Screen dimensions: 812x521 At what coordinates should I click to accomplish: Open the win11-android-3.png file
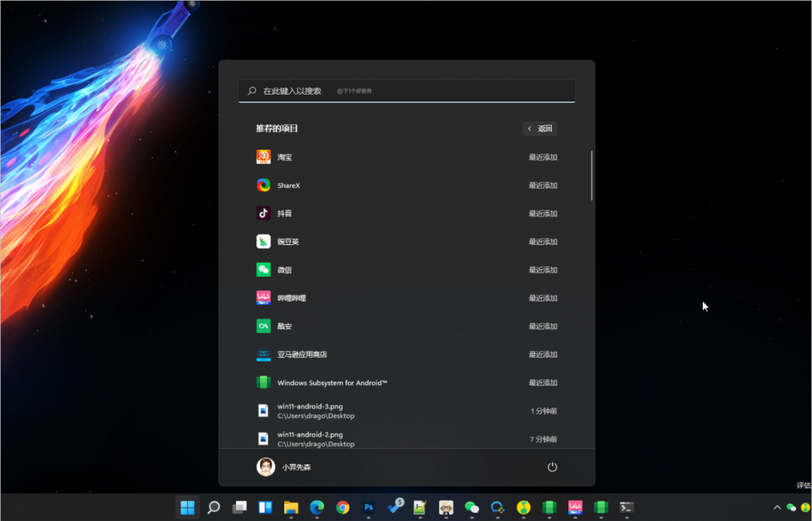[x=310, y=411]
